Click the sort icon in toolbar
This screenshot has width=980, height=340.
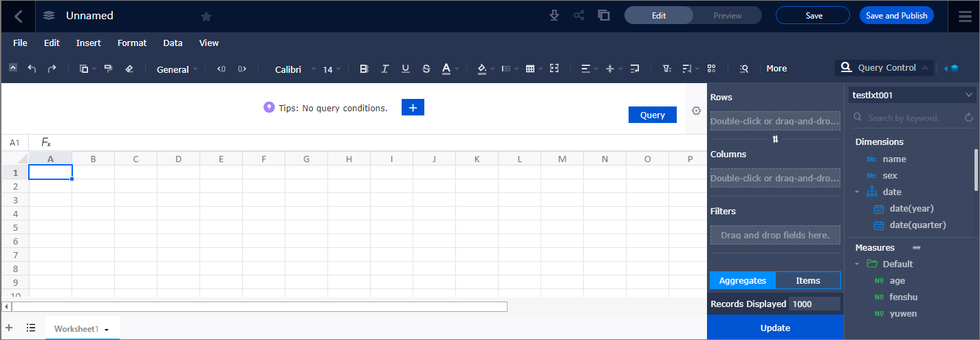pos(686,69)
